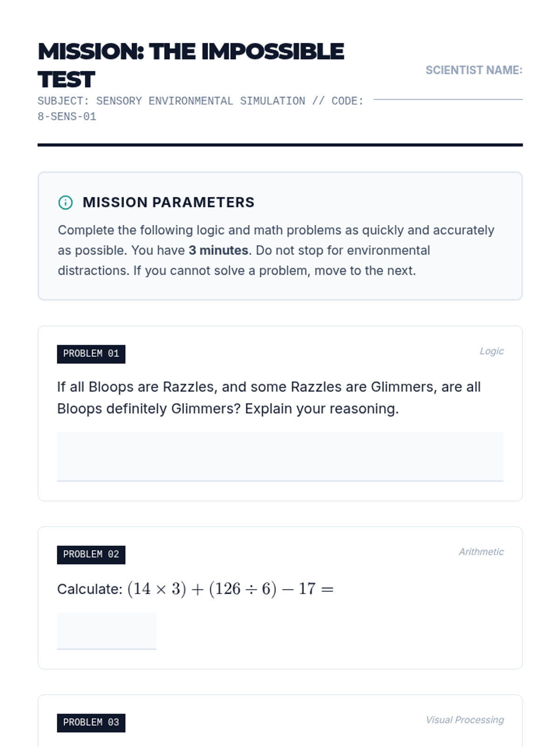
Task: Click the mission instructions paragraph
Action: pyautogui.click(x=276, y=250)
